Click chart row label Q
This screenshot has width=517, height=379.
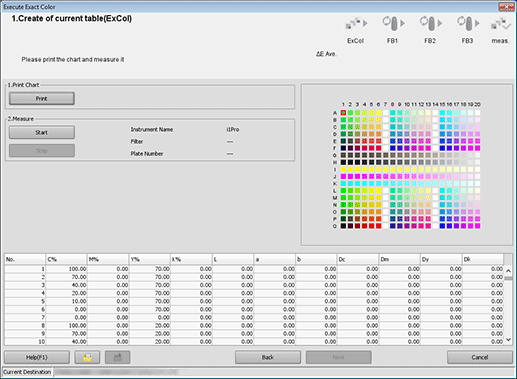(335, 226)
